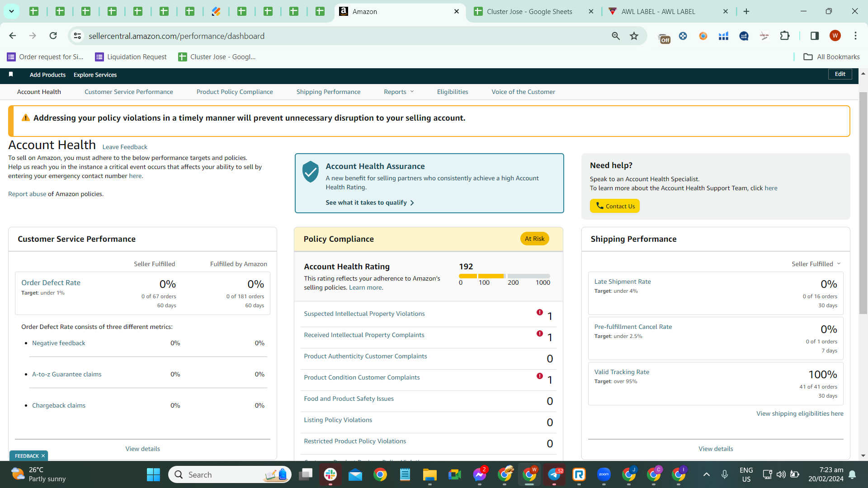This screenshot has width=868, height=488.
Task: Click the Seller Central bookmark flag icon
Action: coord(11,74)
